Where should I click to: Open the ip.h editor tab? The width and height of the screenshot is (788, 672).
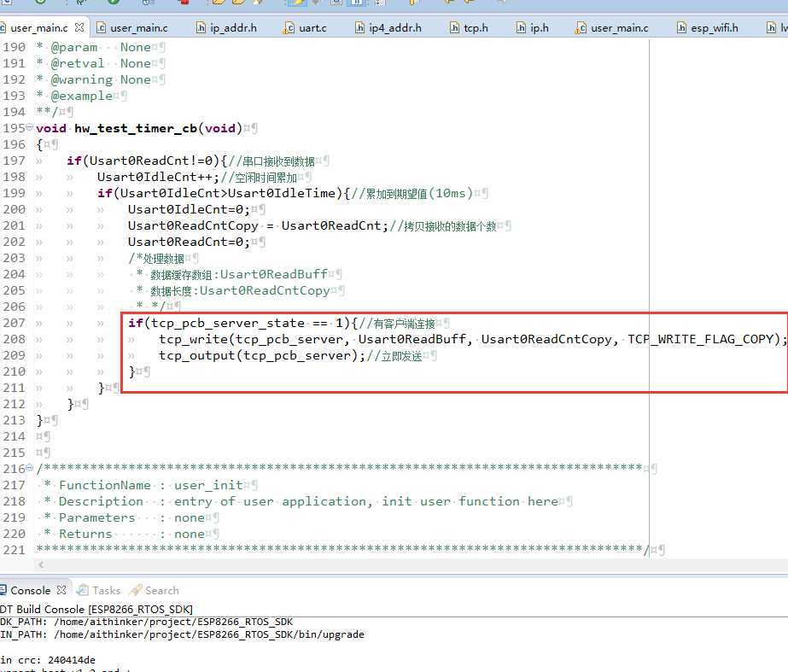pyautogui.click(x=539, y=28)
